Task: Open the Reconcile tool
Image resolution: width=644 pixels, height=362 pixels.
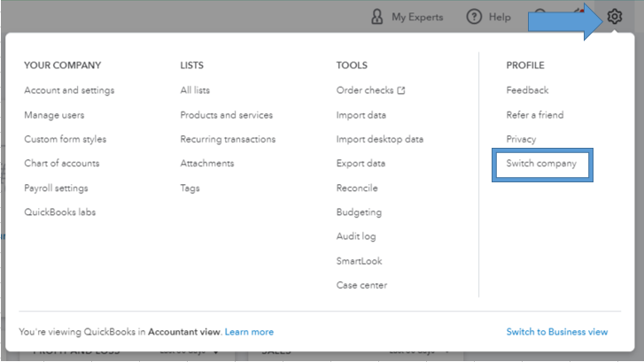Action: (357, 188)
